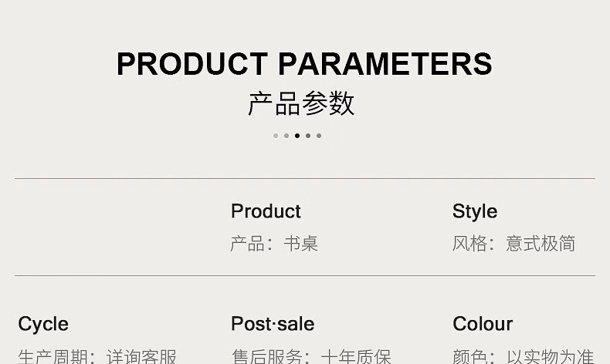Select the 售后服务：十年质保 text
The image size is (610, 364).
click(x=311, y=356)
